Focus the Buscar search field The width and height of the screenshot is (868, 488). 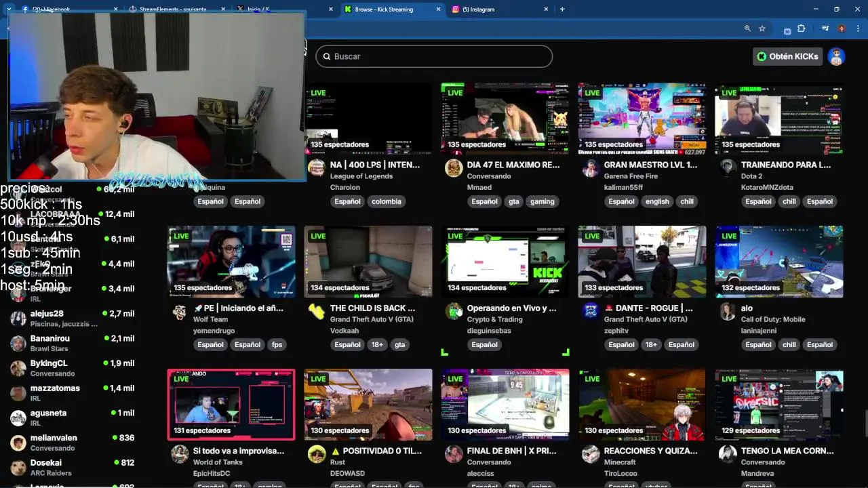434,56
